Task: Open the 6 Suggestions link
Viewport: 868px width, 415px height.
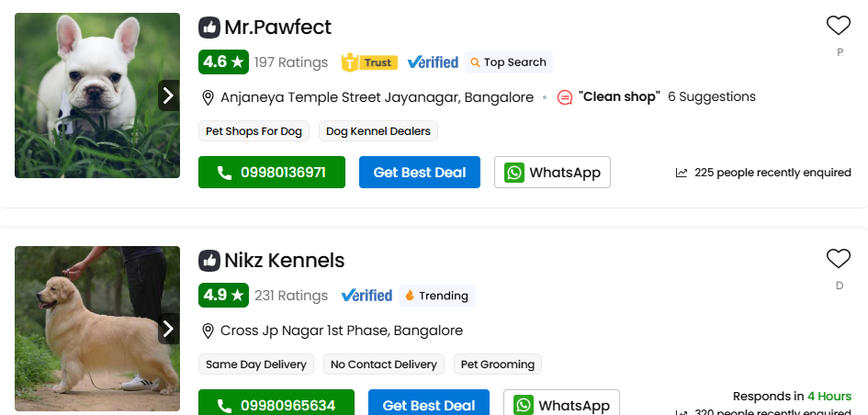Action: tap(712, 96)
